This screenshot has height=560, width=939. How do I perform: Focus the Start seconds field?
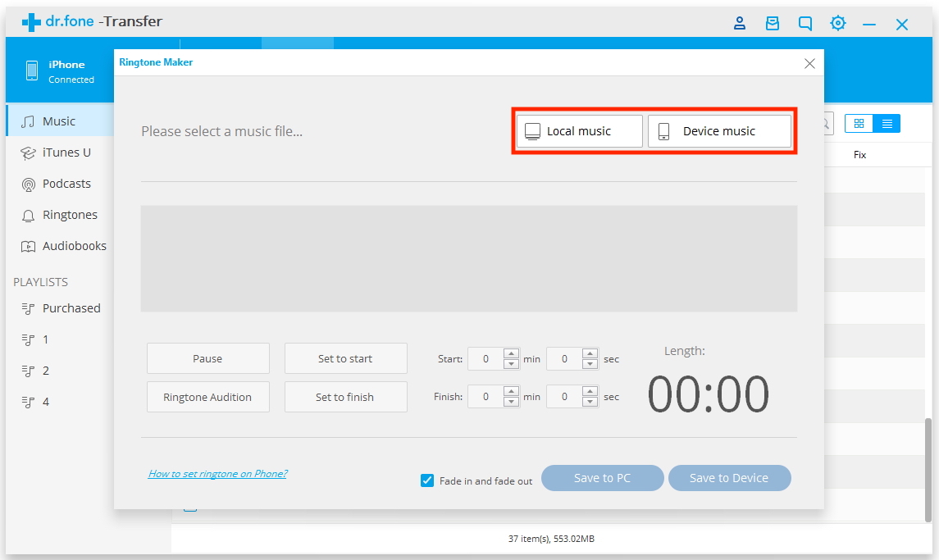pos(564,359)
